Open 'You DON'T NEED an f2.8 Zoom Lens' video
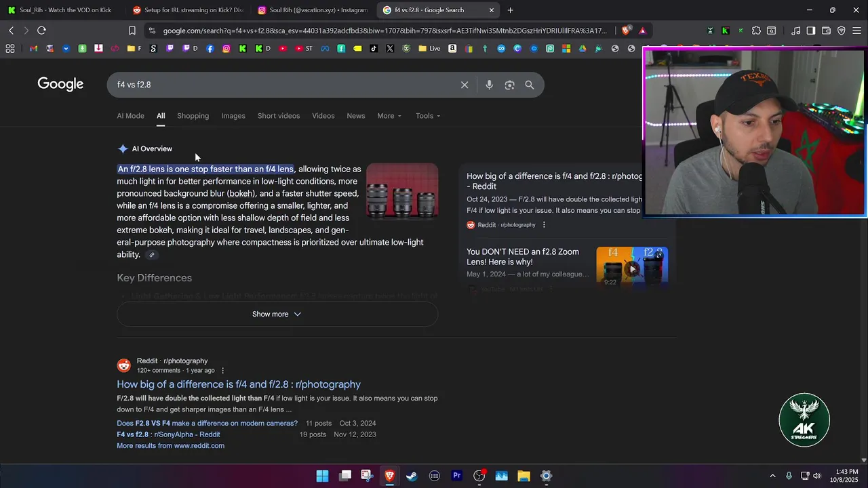This screenshot has height=488, width=868. point(523,257)
